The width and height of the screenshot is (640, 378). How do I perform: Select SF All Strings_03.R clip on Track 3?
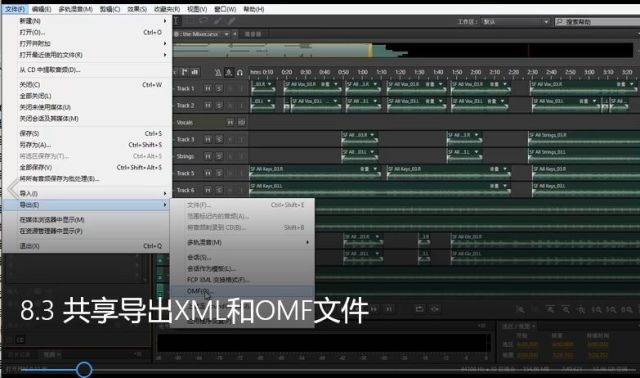point(584,139)
